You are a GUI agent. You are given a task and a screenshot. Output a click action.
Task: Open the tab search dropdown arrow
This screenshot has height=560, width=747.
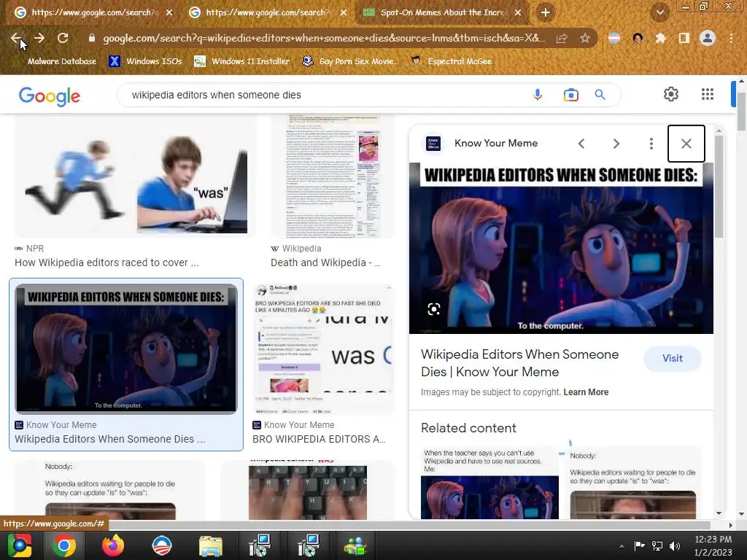[x=660, y=12]
